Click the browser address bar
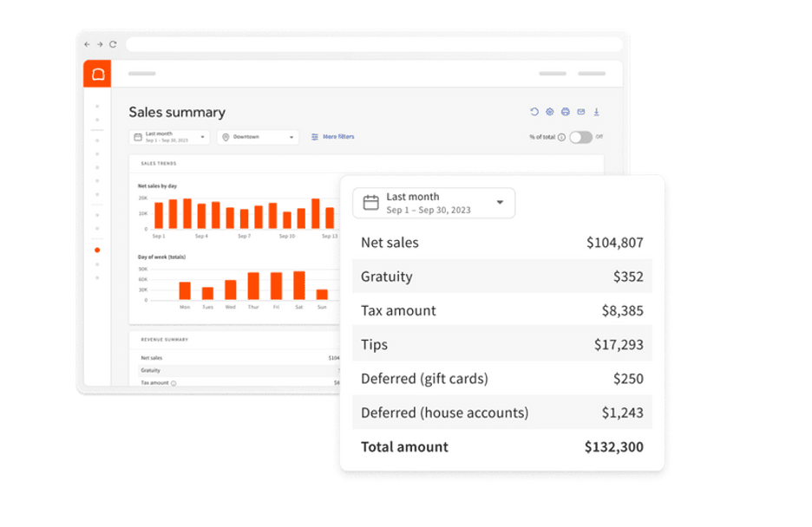Screen dimensions: 812x527 pyautogui.click(x=374, y=44)
